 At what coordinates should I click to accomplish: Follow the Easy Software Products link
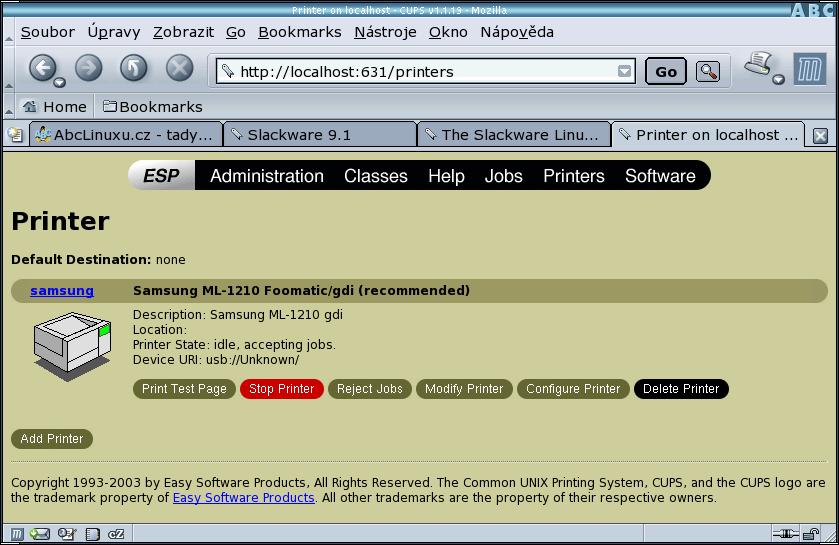coord(243,497)
